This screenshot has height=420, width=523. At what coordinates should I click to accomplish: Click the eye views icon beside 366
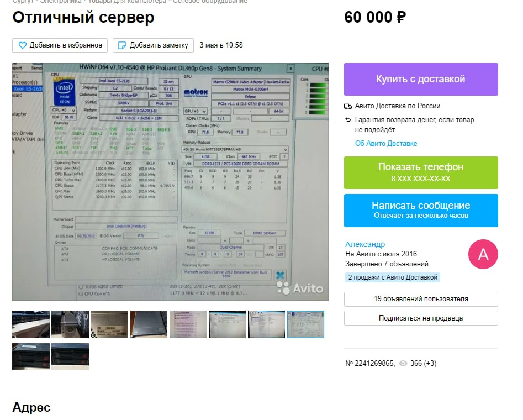point(403,363)
